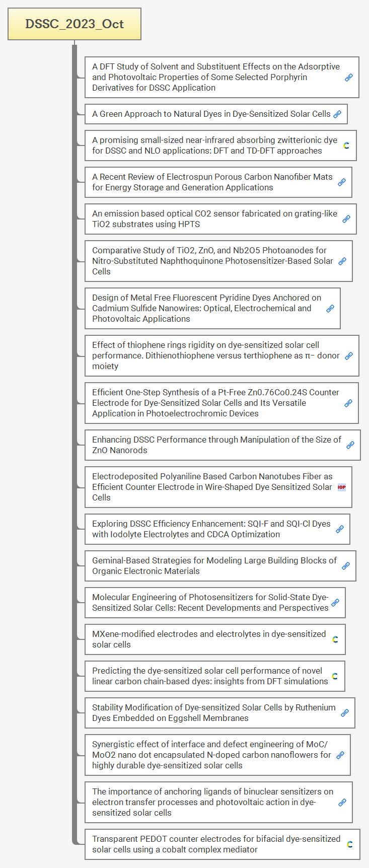Click link icon on Eggshell Membranes node

345,713
